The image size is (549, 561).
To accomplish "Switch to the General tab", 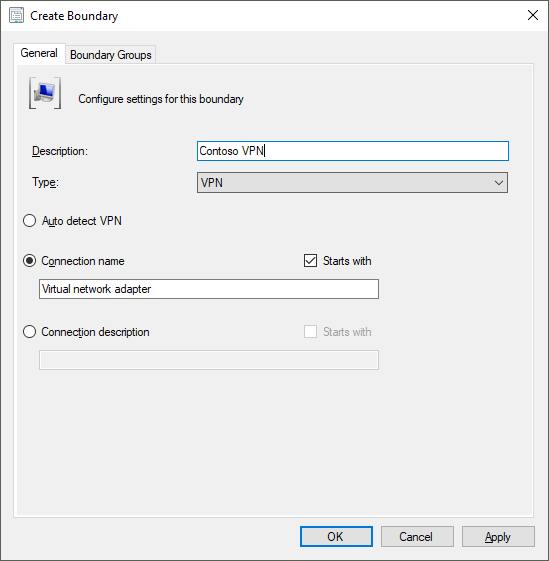I will [x=39, y=53].
